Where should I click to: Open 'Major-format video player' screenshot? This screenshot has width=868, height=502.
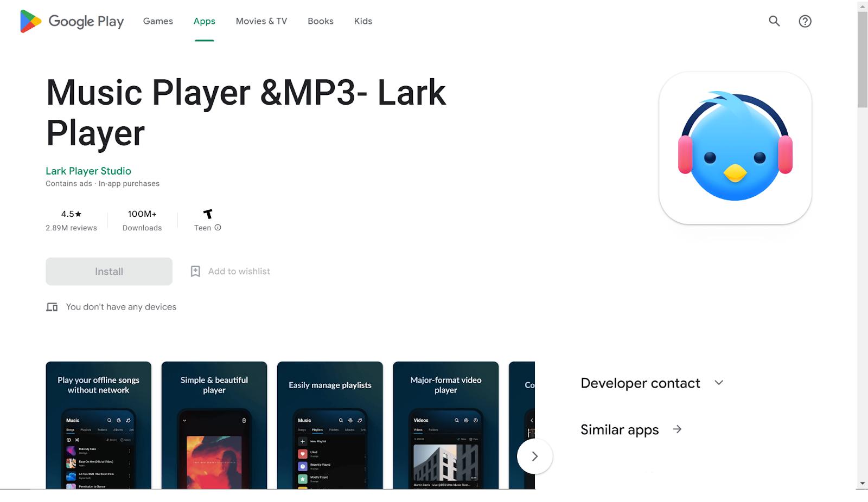(446, 426)
